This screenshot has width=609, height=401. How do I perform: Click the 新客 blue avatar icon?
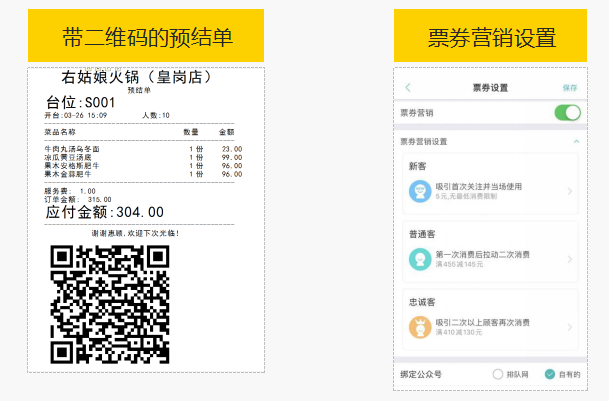coord(421,192)
